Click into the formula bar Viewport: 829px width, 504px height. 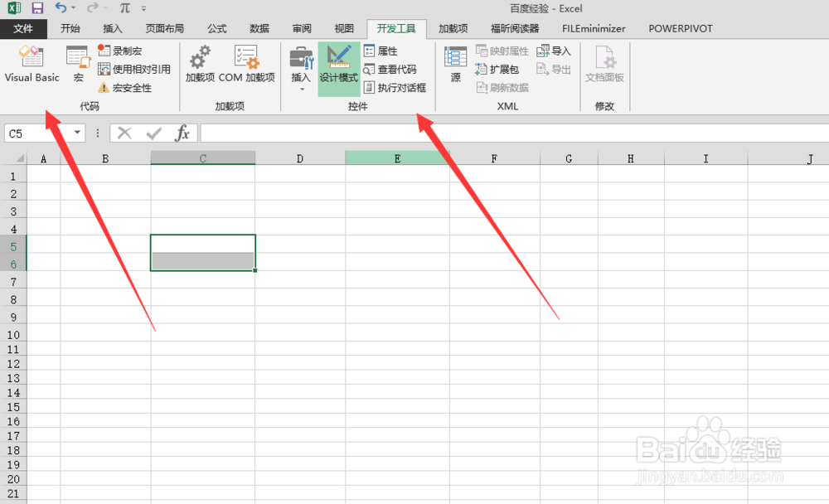tap(514, 133)
